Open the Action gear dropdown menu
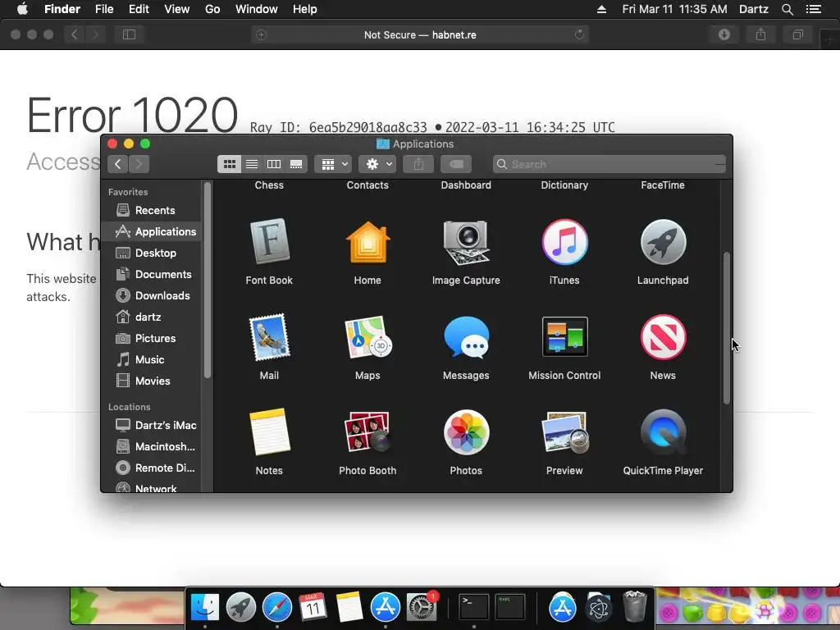Viewport: 840px width, 630px height. [377, 164]
